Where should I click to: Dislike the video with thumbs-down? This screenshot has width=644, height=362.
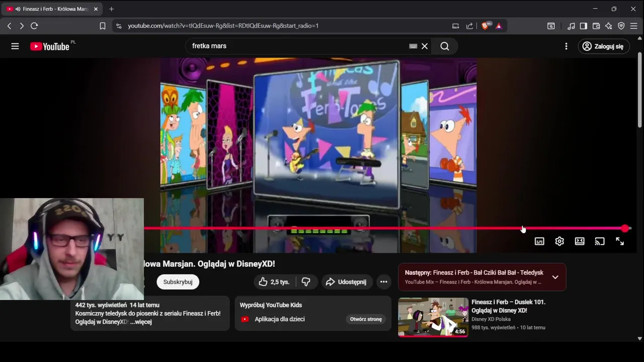point(306,282)
